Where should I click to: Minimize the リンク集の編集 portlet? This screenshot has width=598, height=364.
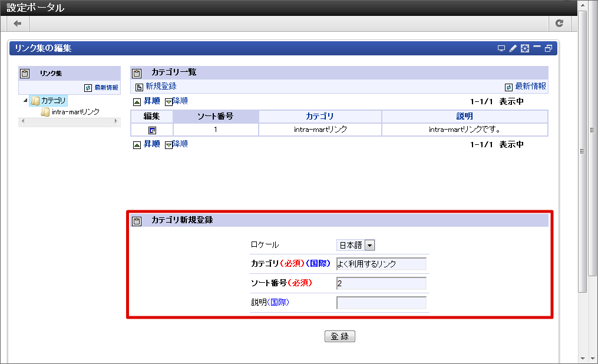coord(537,47)
